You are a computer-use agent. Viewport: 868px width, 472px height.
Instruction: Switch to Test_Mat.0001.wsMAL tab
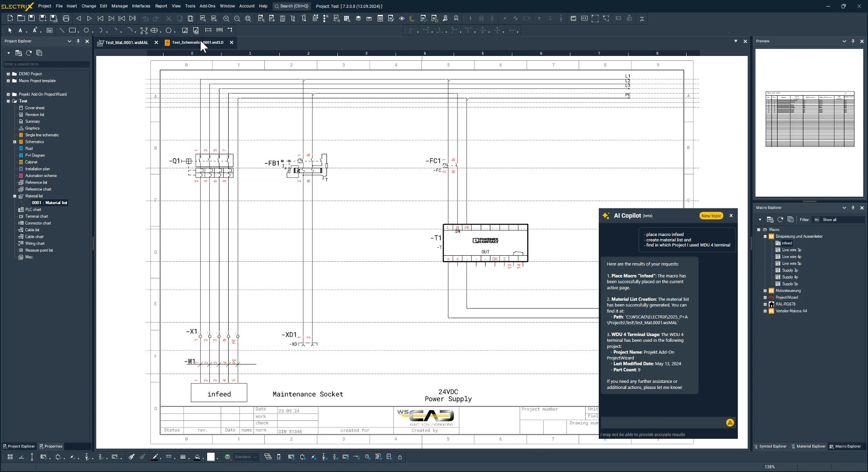coord(126,42)
